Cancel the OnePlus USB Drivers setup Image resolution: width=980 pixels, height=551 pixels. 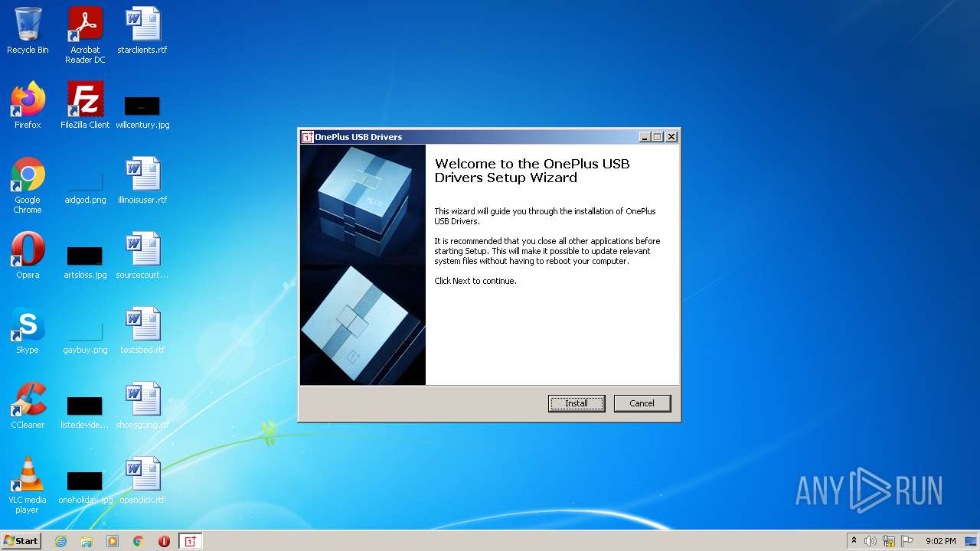point(642,403)
